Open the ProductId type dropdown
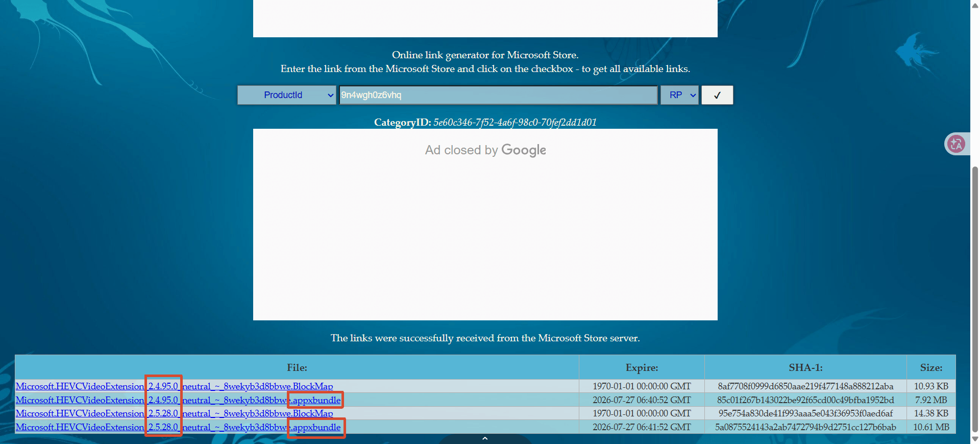Screen dimensions: 980x444 [x=286, y=95]
